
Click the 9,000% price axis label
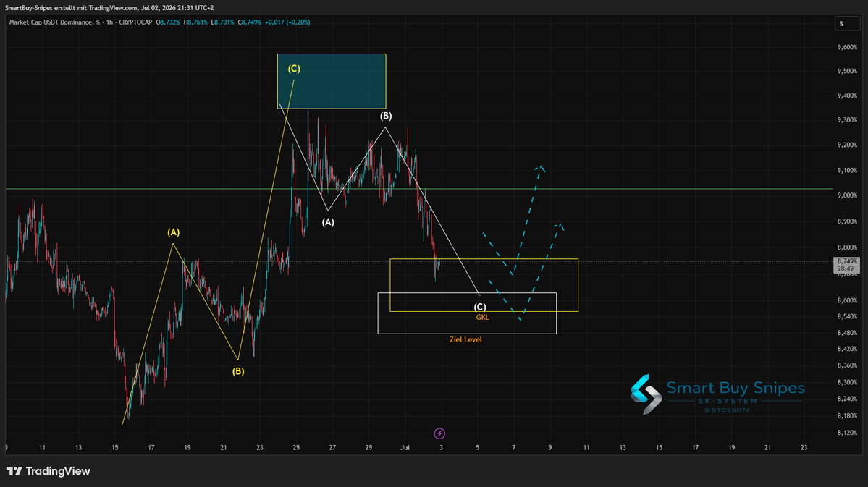click(847, 195)
